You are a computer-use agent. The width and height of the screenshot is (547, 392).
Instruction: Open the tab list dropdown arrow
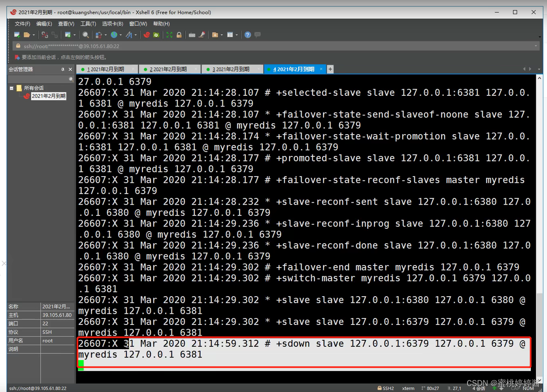pos(539,69)
